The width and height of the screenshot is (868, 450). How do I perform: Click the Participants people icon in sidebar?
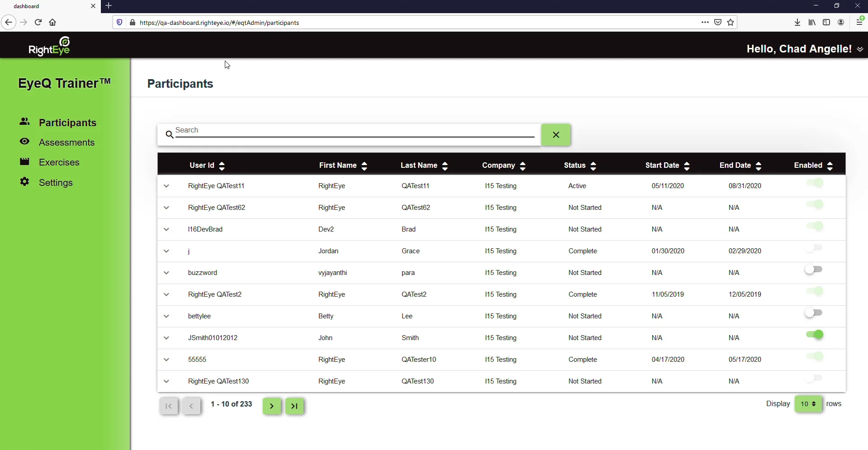pos(24,122)
